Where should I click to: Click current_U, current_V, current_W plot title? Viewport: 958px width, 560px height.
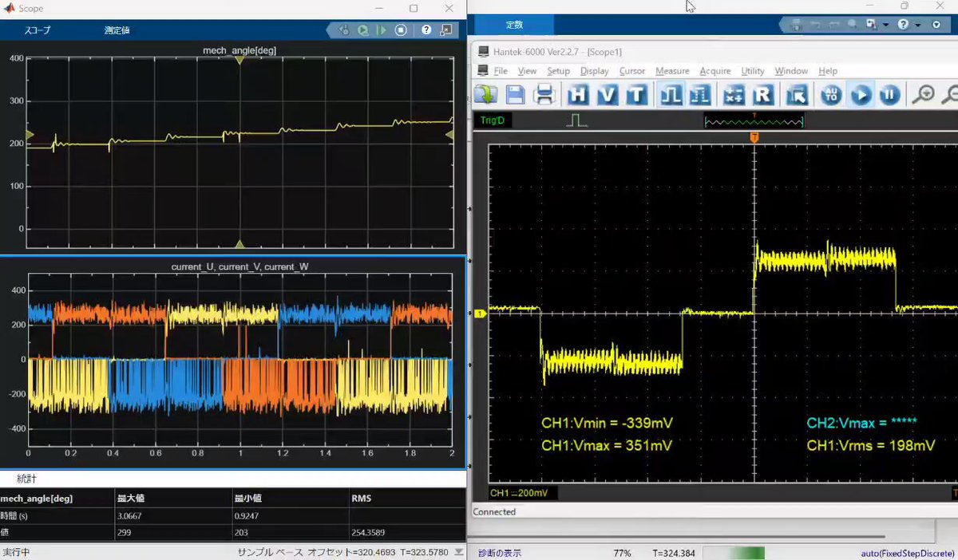(239, 266)
